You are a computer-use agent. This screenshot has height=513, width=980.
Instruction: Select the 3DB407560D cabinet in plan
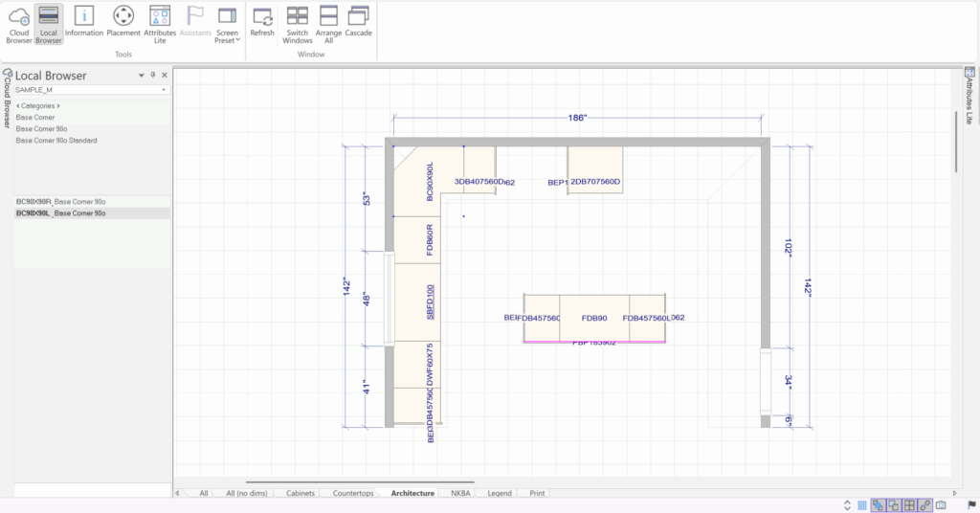(479, 170)
